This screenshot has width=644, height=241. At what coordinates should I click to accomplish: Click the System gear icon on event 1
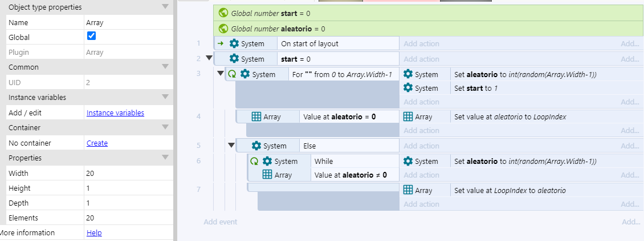click(234, 44)
